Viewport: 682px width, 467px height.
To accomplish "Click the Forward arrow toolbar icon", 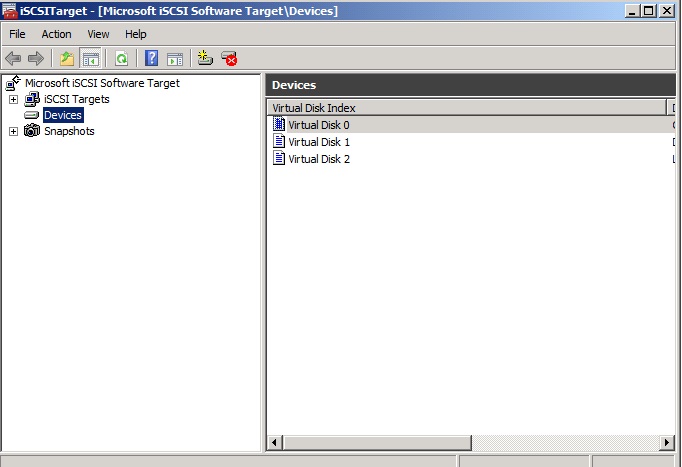I will [36, 58].
